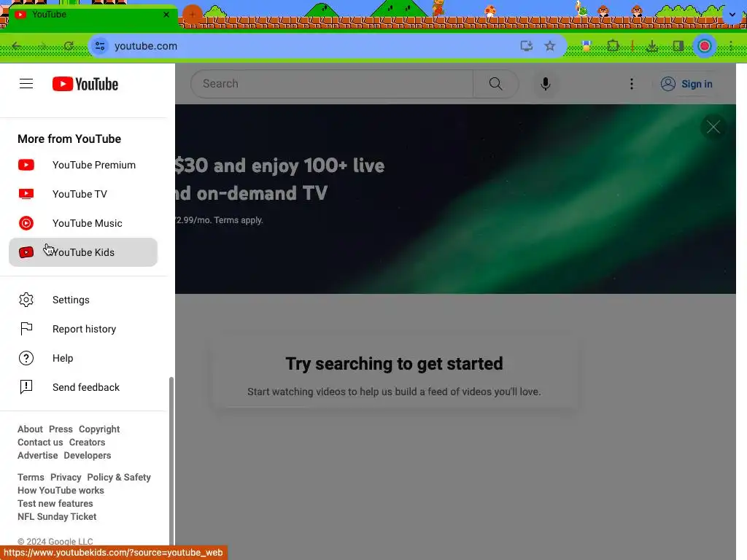
Task: Open the Privacy footer link
Action: pyautogui.click(x=66, y=477)
